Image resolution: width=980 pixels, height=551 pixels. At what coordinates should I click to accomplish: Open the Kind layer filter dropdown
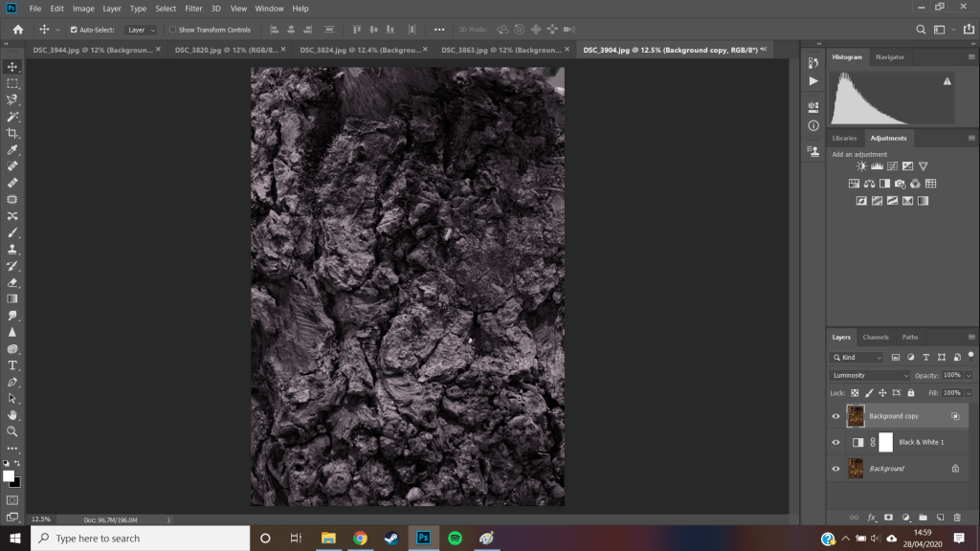click(x=857, y=357)
